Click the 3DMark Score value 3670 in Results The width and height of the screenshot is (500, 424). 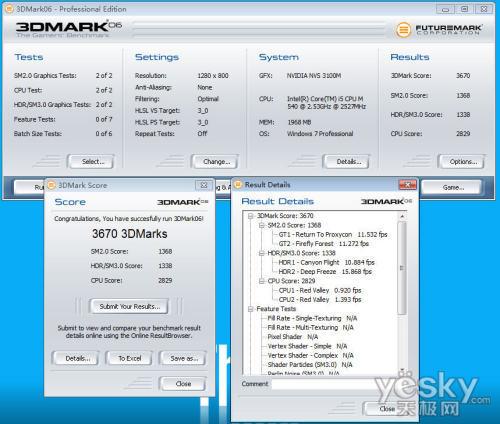(x=463, y=76)
